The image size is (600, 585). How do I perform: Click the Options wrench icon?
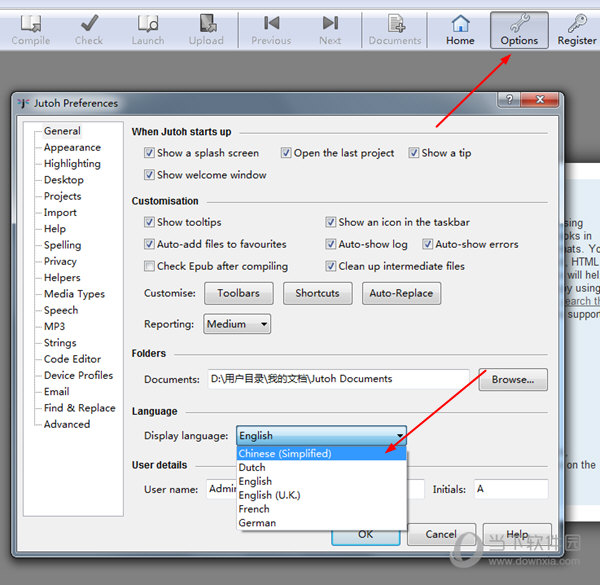click(519, 30)
